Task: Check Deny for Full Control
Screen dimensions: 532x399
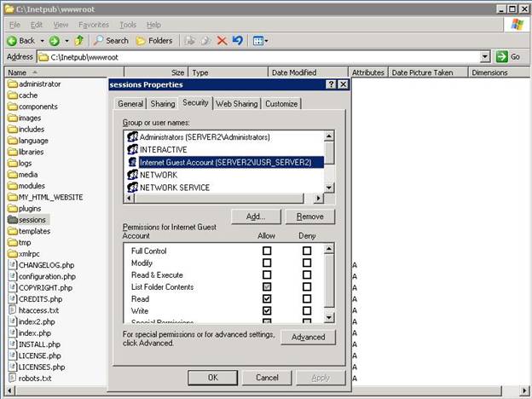Action: click(x=307, y=251)
